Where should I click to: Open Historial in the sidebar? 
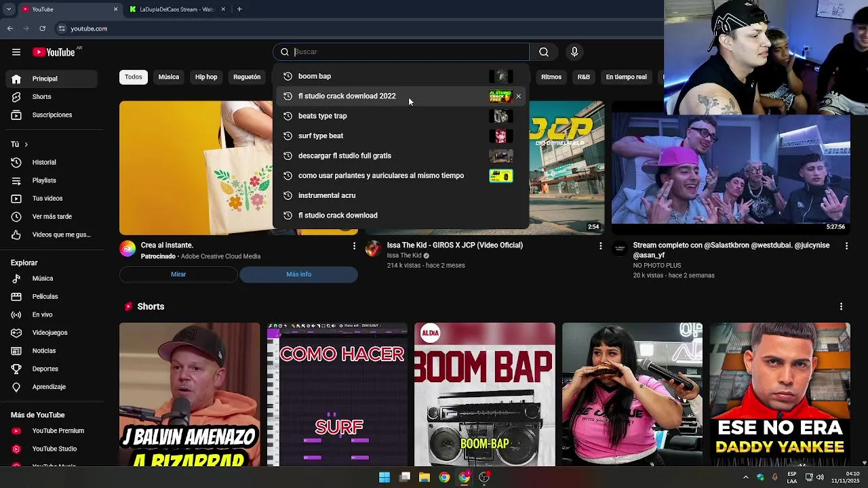point(52,163)
